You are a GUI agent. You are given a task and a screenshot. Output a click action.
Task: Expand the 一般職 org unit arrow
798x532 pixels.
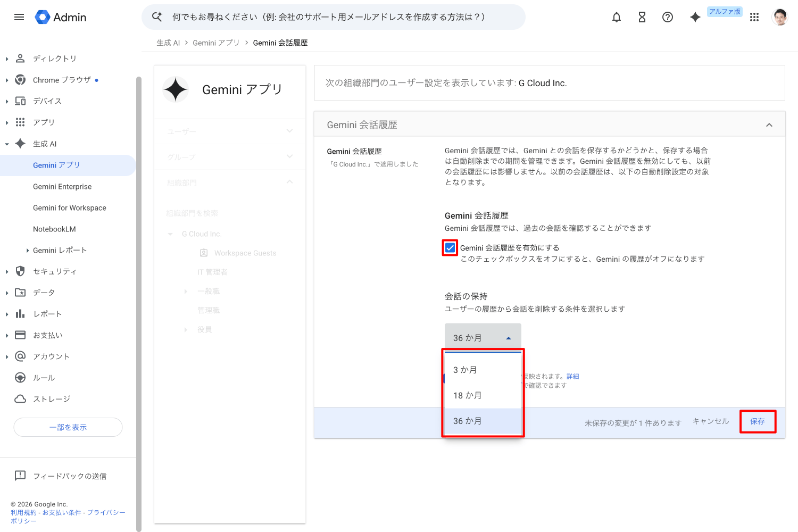pyautogui.click(x=186, y=292)
